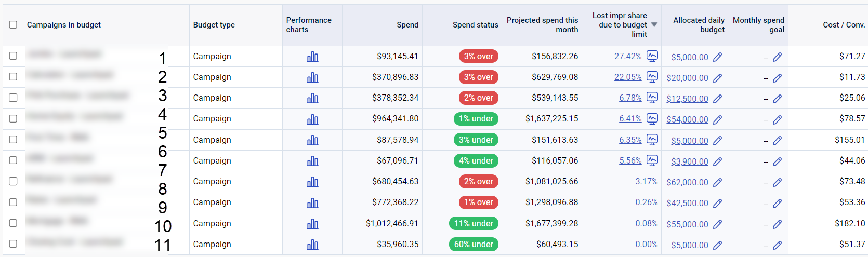Click the Cost / Conv. column header
This screenshot has width=868, height=257.
844,25
